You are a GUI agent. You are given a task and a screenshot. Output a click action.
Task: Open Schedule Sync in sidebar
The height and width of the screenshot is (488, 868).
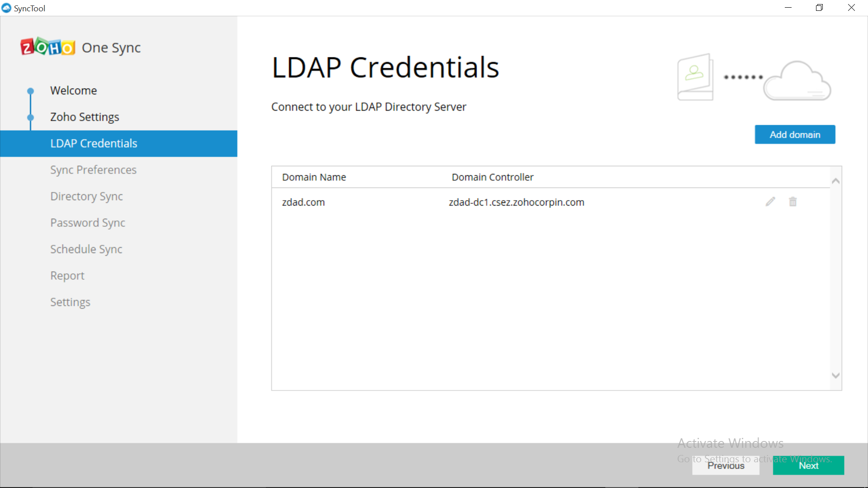[86, 249]
